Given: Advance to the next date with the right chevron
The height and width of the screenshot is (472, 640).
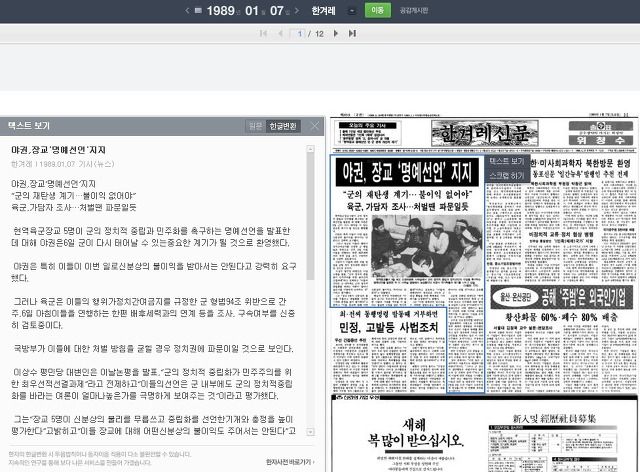Looking at the screenshot, I should [297, 11].
